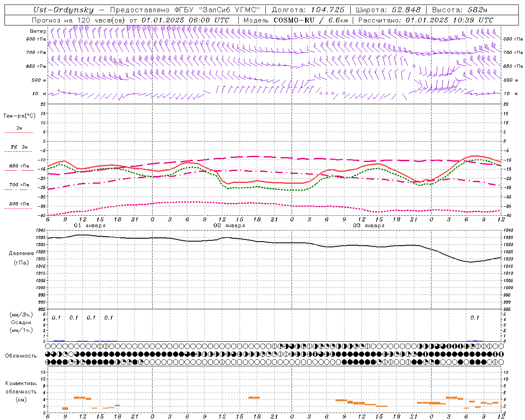Click '850 гПа' temperature legend entry
The image size is (525, 420).
click(x=19, y=166)
